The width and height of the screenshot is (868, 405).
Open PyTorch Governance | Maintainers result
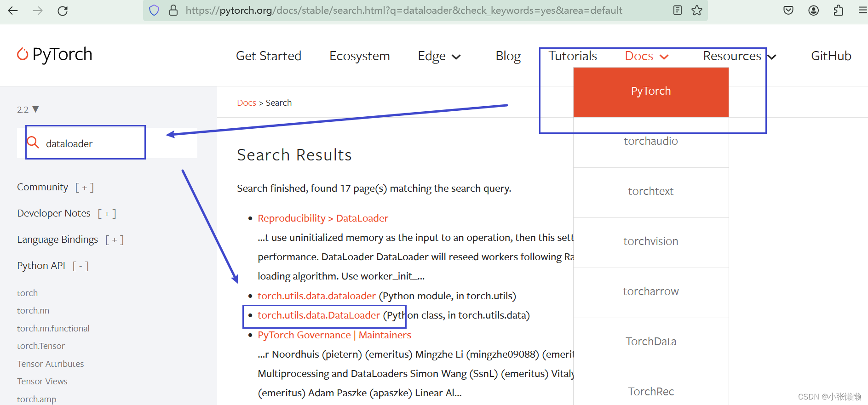(334, 335)
